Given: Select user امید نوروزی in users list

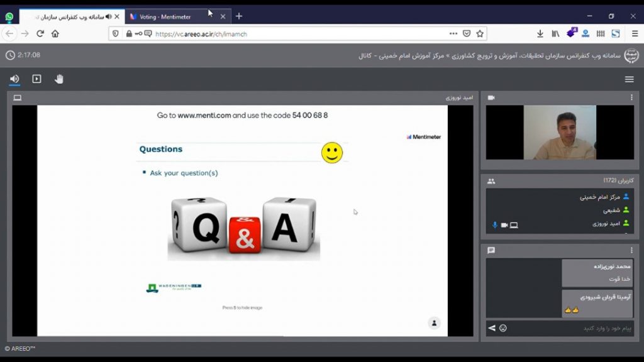Looking at the screenshot, I should pos(606,224).
